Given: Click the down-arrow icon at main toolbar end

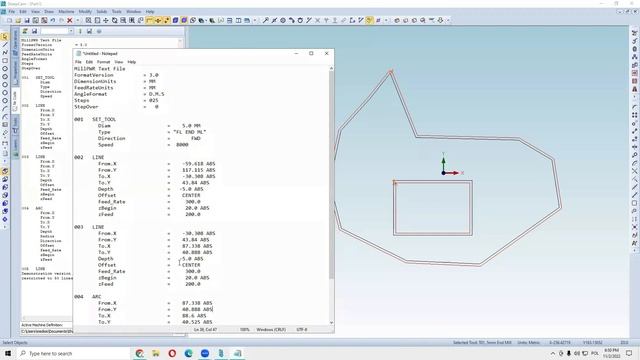Looking at the screenshot, I should tap(440, 20).
